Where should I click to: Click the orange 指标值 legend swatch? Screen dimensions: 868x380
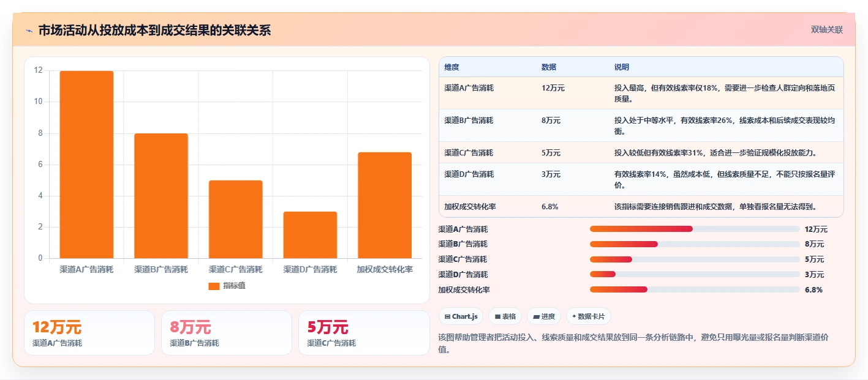click(214, 286)
